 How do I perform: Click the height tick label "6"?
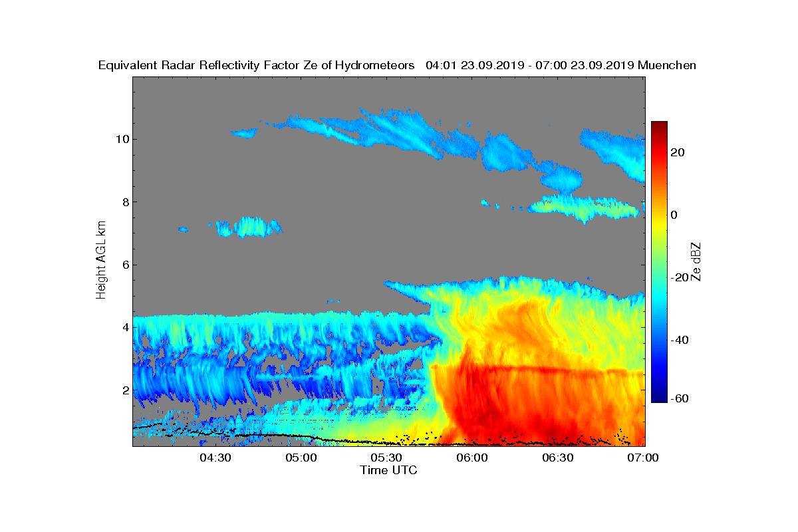pyautogui.click(x=125, y=265)
